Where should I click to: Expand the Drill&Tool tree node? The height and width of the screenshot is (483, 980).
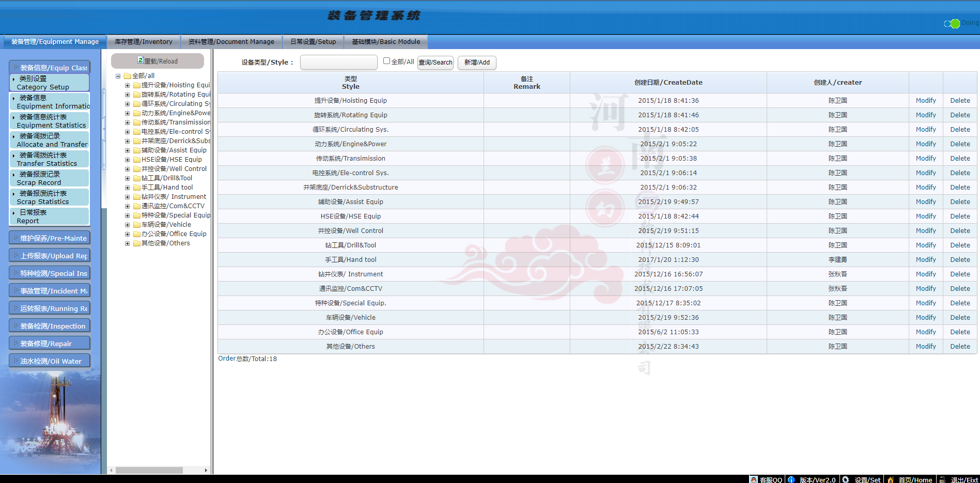(127, 178)
